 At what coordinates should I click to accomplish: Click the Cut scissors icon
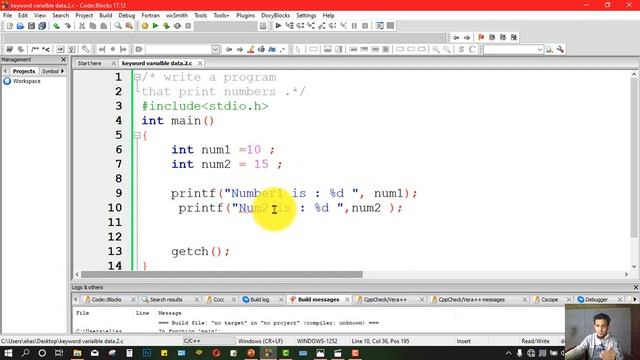82,26
